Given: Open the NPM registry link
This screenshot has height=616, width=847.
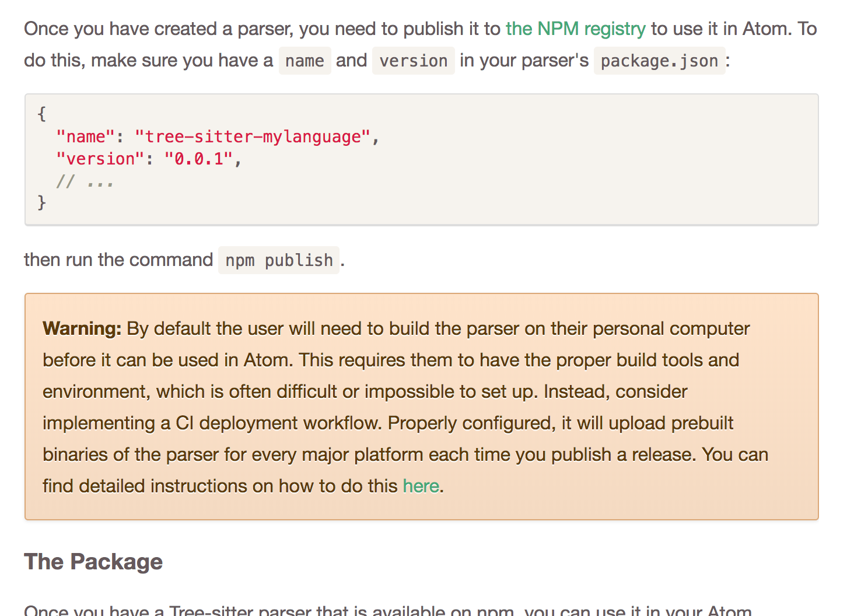Looking at the screenshot, I should click(x=575, y=29).
